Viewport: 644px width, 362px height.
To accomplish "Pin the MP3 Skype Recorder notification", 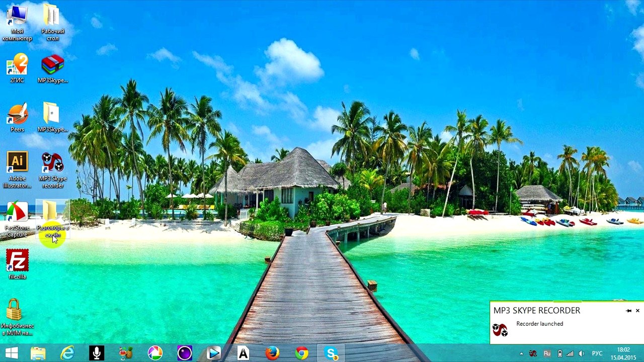I will [628, 311].
